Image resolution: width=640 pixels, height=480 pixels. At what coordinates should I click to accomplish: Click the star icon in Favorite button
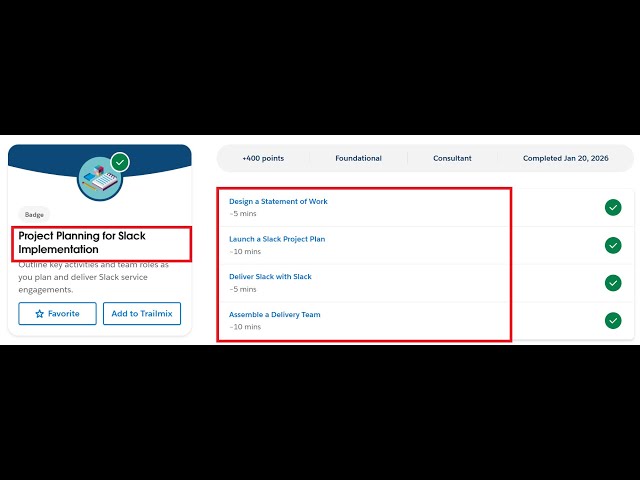(x=40, y=314)
